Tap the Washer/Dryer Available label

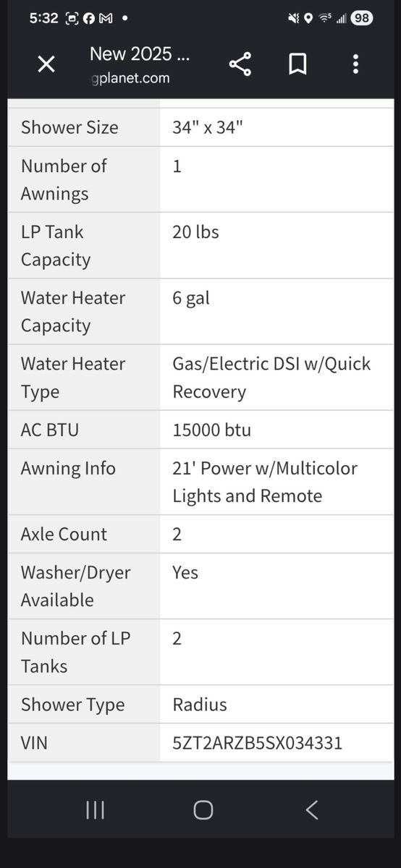75,586
